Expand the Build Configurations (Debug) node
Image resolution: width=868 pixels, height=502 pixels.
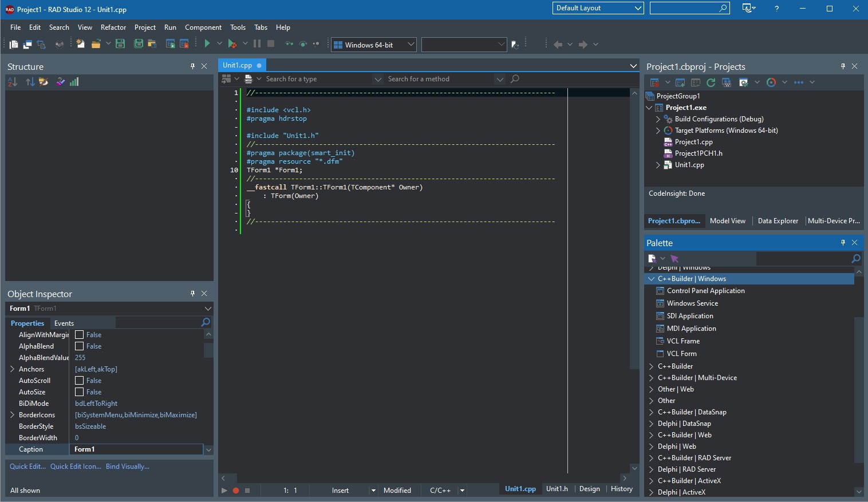tap(658, 119)
